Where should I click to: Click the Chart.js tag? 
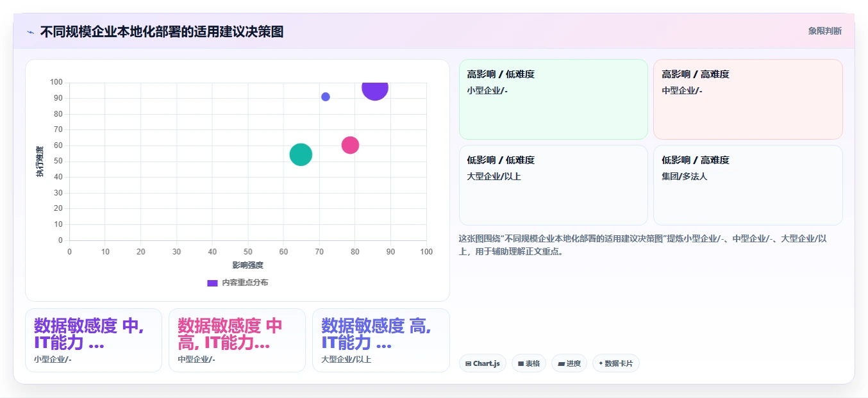point(483,363)
